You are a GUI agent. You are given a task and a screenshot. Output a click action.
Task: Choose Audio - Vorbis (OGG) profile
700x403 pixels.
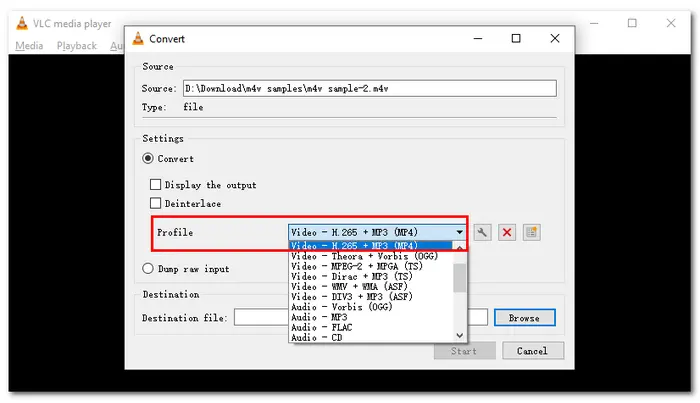pyautogui.click(x=371, y=307)
